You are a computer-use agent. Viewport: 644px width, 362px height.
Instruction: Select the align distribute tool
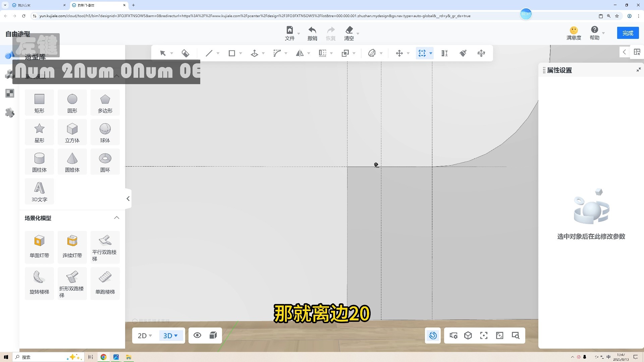(322, 53)
